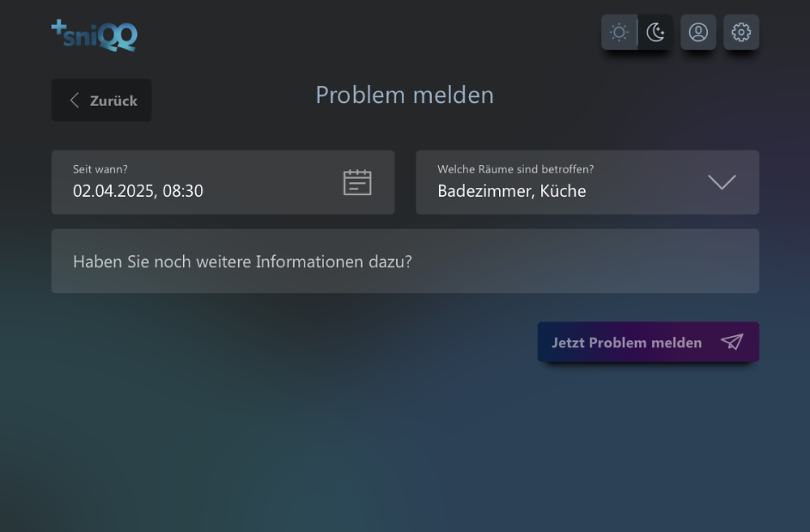Expand the rooms dropdown chevron arrow
Viewport: 810px width, 532px height.
click(x=722, y=182)
